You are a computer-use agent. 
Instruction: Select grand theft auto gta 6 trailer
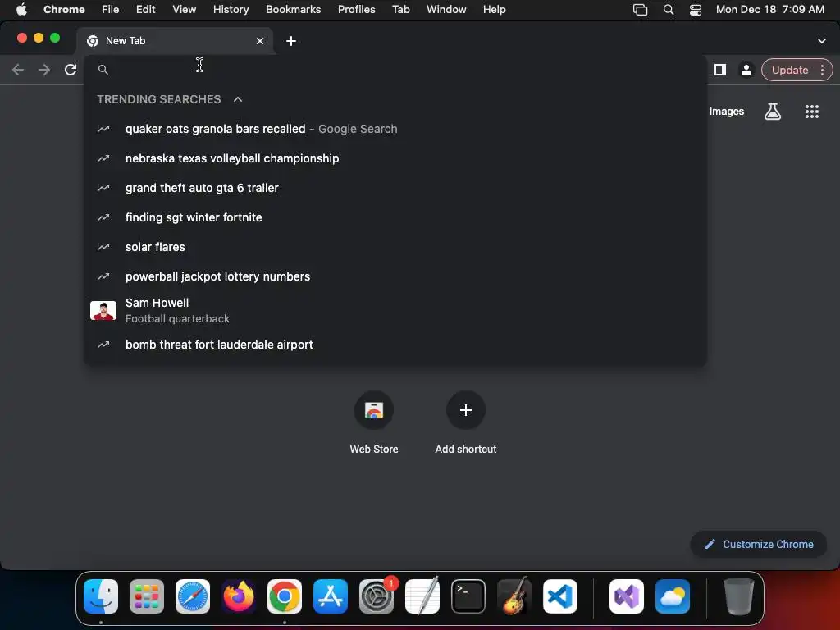click(395, 188)
